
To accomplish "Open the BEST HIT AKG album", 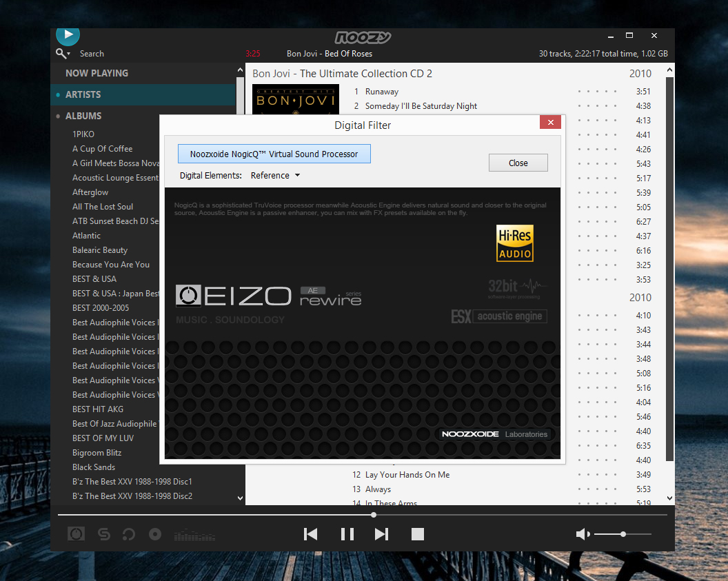I will click(98, 409).
